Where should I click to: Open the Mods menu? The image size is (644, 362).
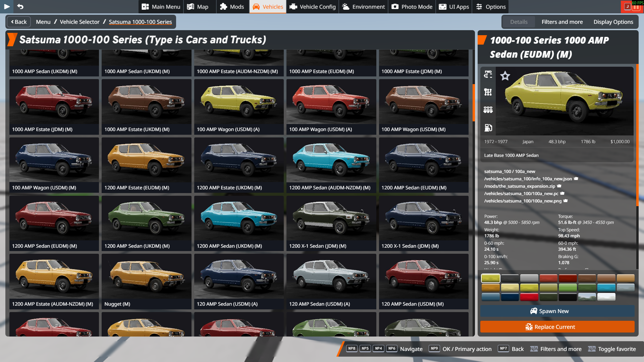232,7
